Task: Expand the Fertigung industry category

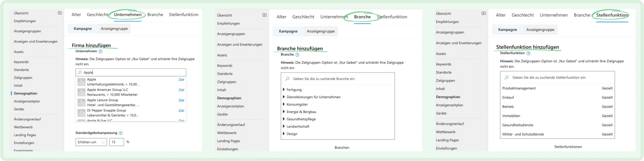Action: tap(284, 89)
